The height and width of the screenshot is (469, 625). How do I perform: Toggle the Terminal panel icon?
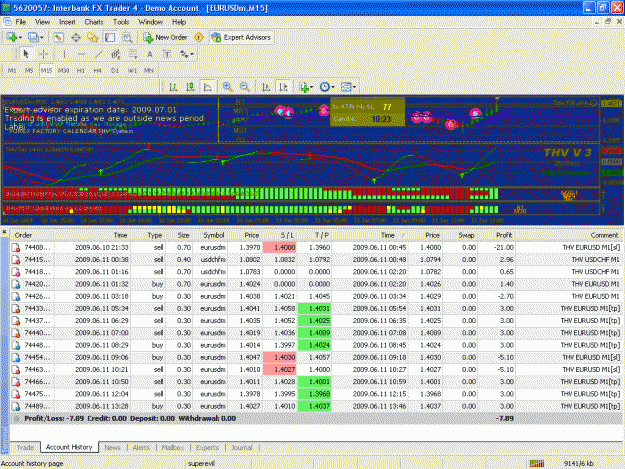pyautogui.click(x=110, y=37)
